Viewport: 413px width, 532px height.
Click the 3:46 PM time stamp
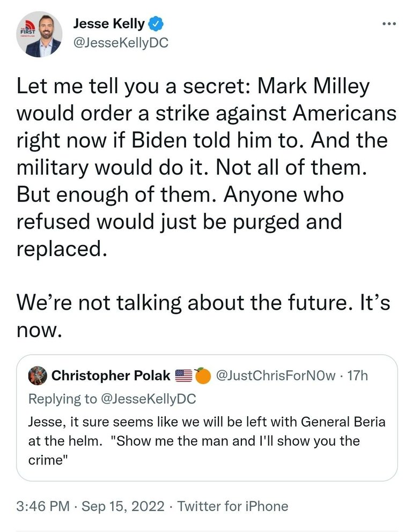tap(42, 506)
